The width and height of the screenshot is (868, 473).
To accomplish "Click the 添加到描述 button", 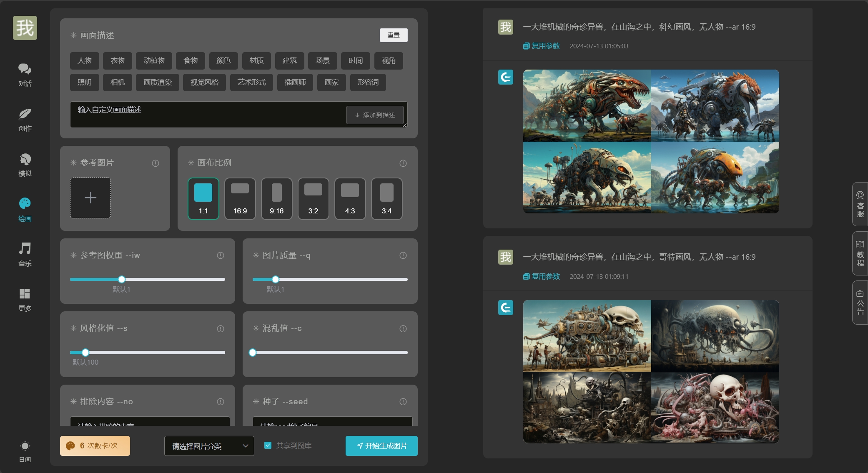I will 375,115.
